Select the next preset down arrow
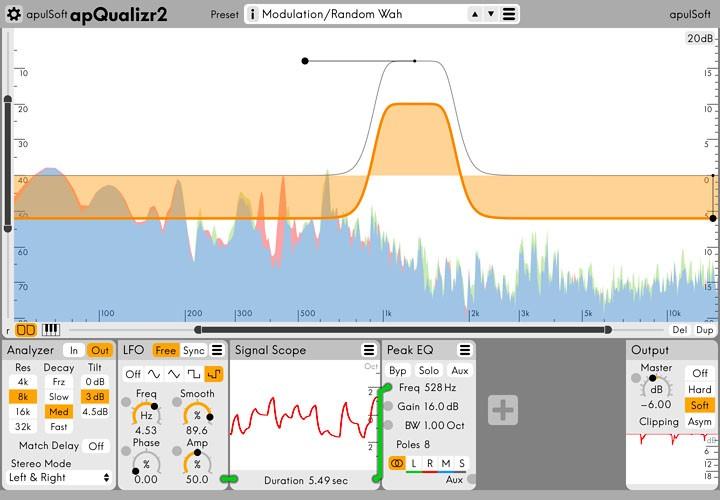The height and width of the screenshot is (500, 720). (491, 14)
